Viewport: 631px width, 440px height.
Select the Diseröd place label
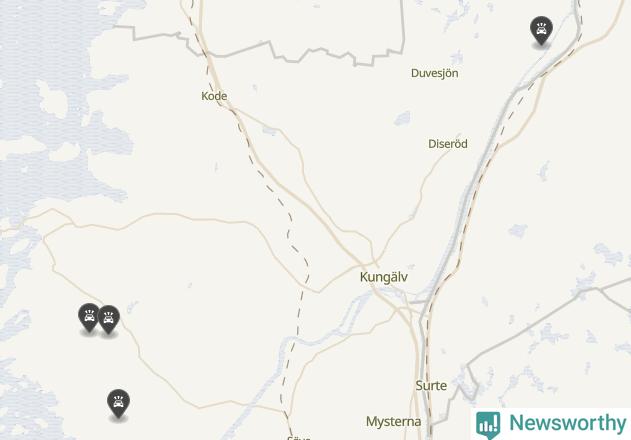(447, 144)
